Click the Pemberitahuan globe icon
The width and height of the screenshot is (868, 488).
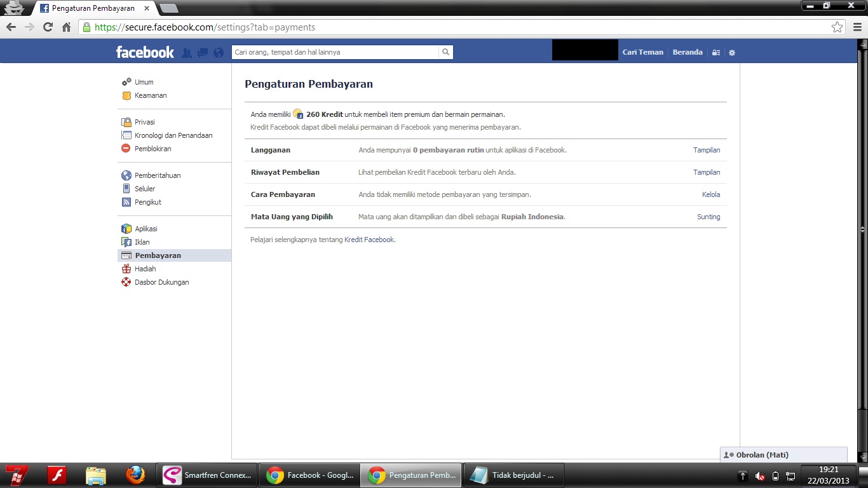coord(126,175)
